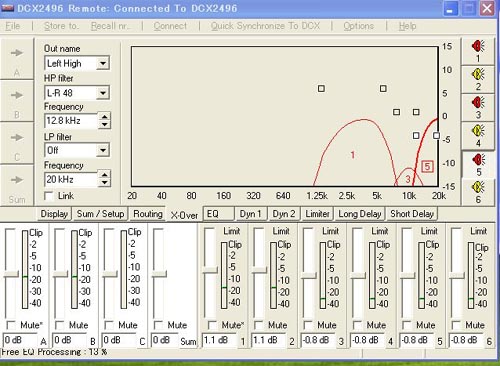Image resolution: width=500 pixels, height=366 pixels.
Task: Mute input C channel
Action: pos(109,325)
